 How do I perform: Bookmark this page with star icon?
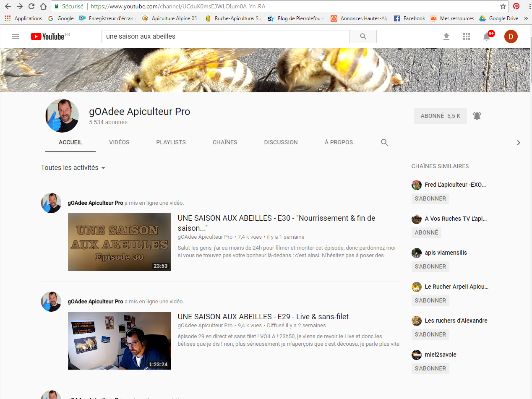coord(503,6)
